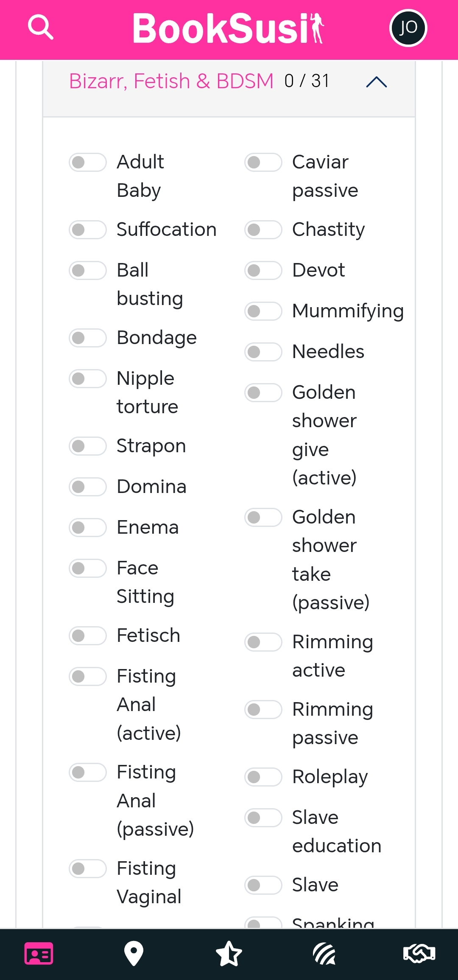Click the 0 / 31 selection counter

pyautogui.click(x=307, y=81)
